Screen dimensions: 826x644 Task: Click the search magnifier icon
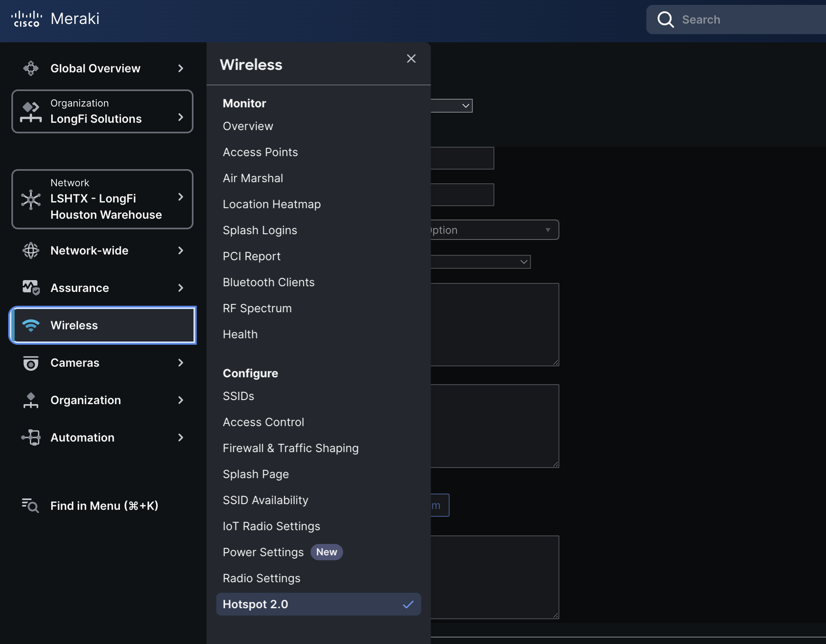point(665,20)
